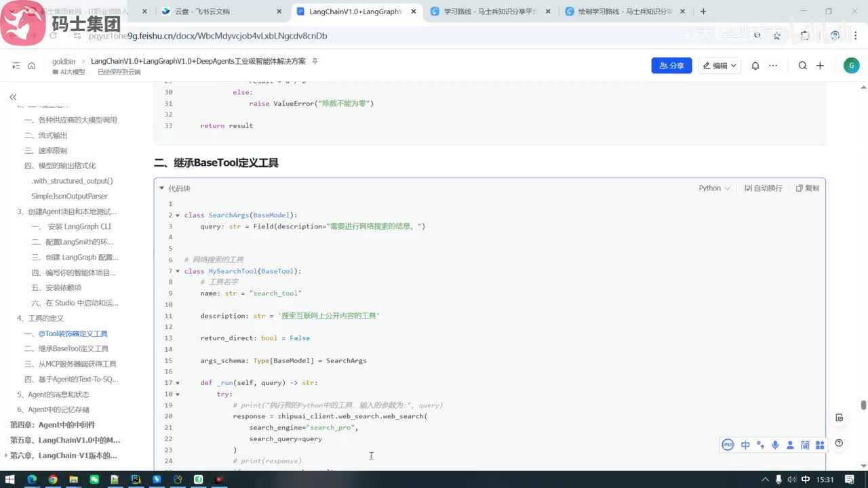Open the goldbin breadcrumb link

[64, 61]
